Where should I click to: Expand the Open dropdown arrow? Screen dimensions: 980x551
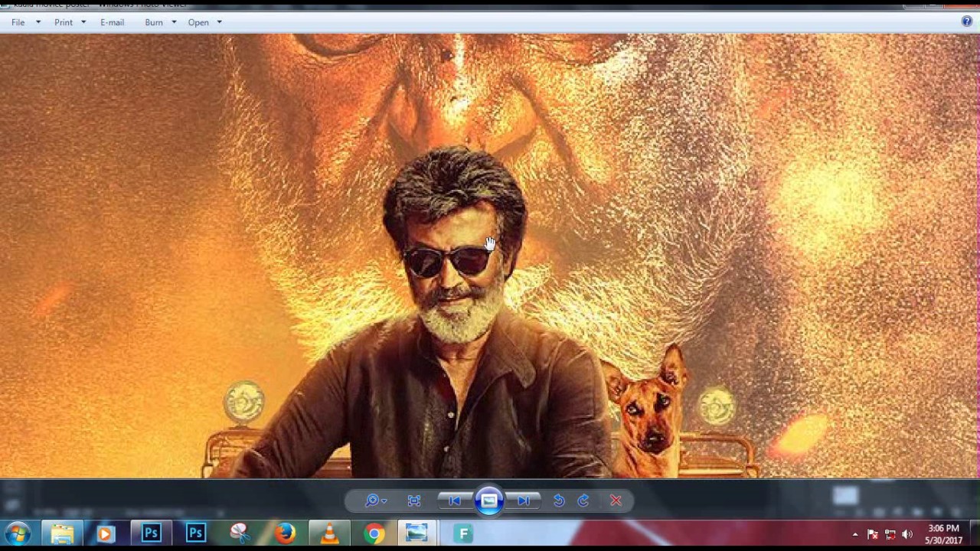tap(219, 22)
